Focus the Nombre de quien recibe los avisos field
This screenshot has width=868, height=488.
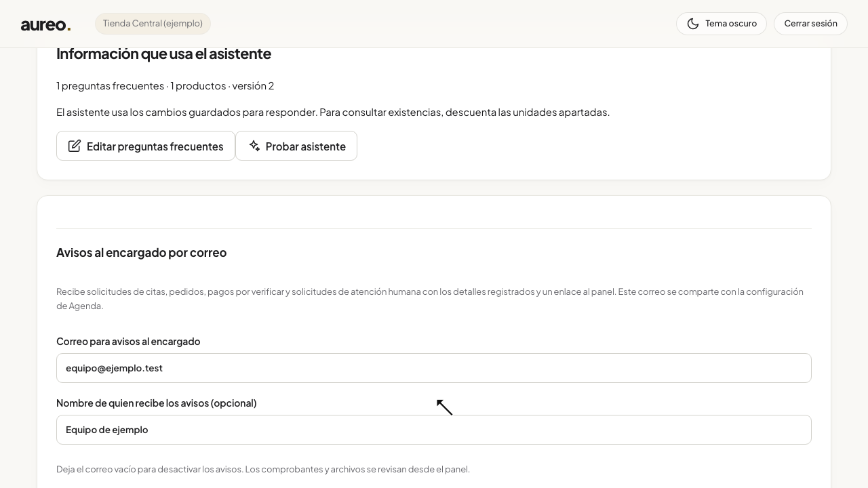(x=434, y=430)
